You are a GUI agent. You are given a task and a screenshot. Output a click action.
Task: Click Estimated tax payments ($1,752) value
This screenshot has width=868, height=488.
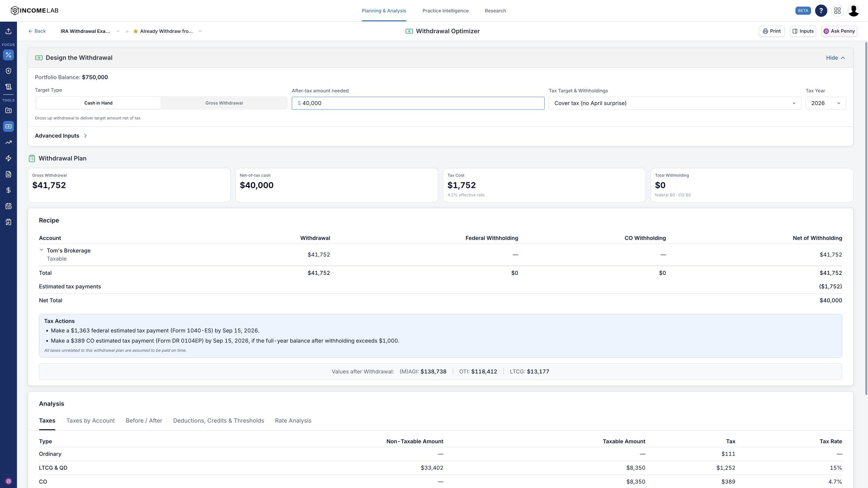830,286
